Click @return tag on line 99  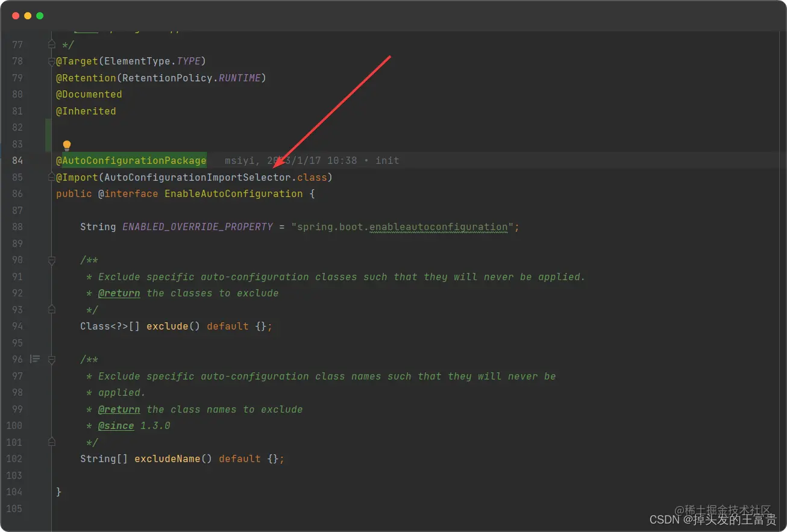coord(119,409)
